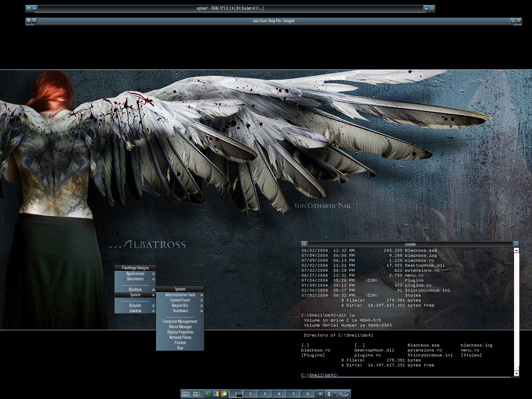Expand the Recycle Bin submenu
Screen dimensions: 532x399
180,306
